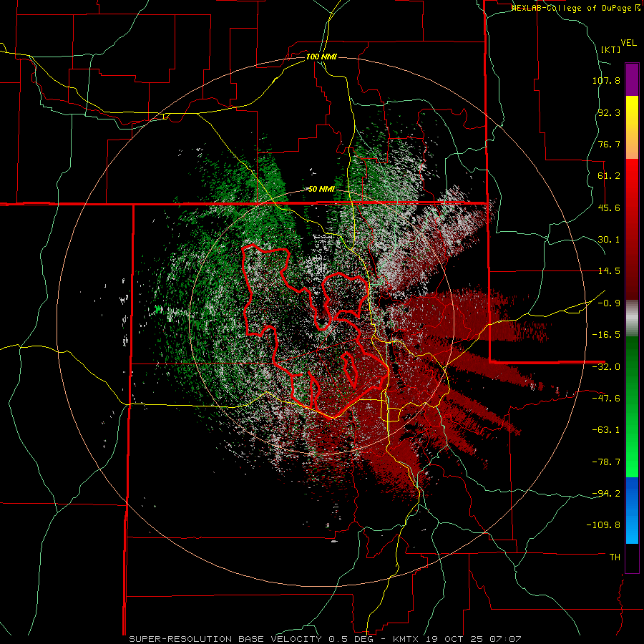Screen dimensions: 644x644
Task: Select the -63.1 scale value
Action: pos(606,430)
